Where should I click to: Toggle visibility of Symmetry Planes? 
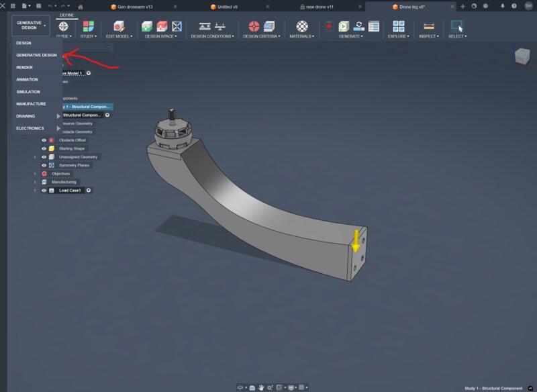click(44, 165)
